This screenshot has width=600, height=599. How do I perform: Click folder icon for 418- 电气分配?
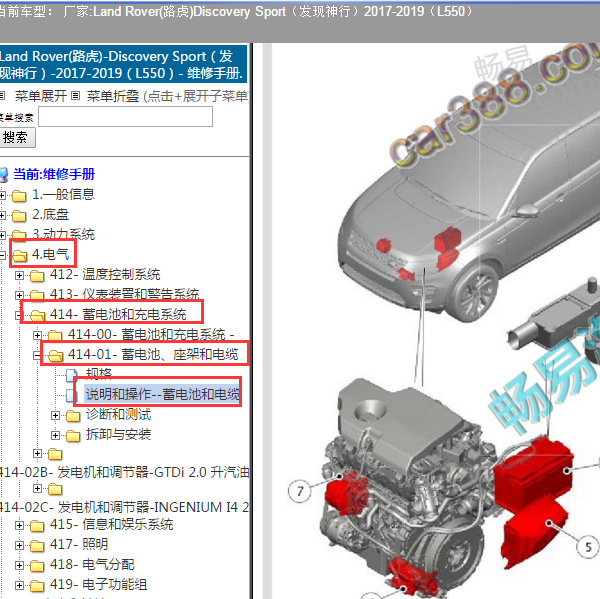[37, 565]
